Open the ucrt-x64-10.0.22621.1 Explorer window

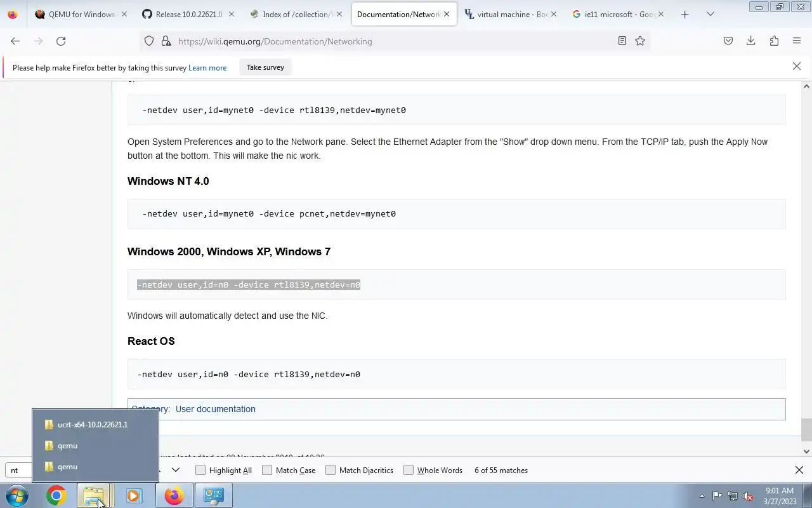95,425
